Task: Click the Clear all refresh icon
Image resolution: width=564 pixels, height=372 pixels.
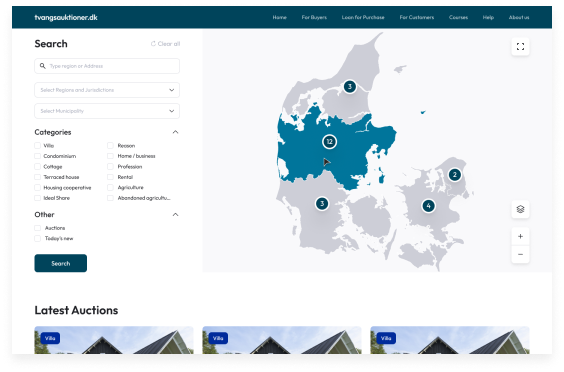Action: click(153, 44)
